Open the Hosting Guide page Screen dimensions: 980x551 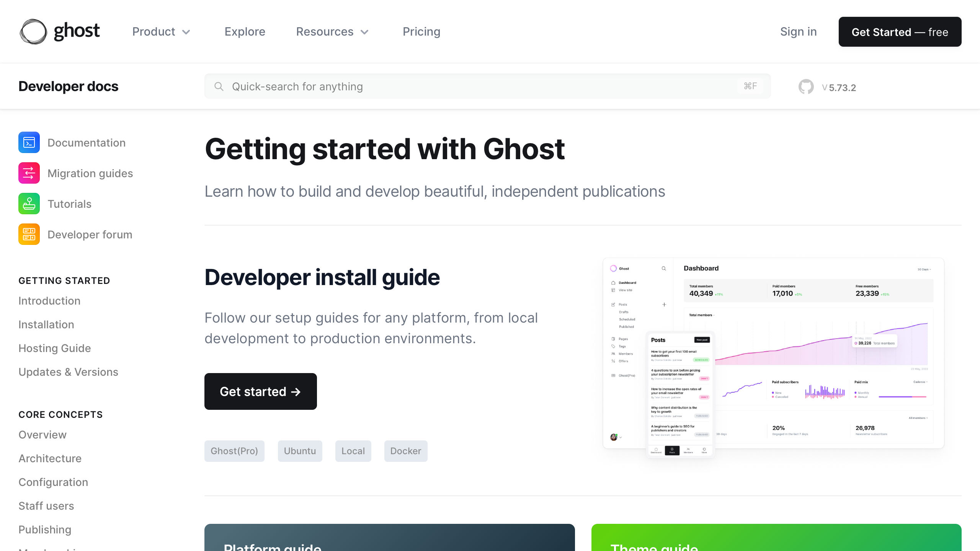(55, 348)
